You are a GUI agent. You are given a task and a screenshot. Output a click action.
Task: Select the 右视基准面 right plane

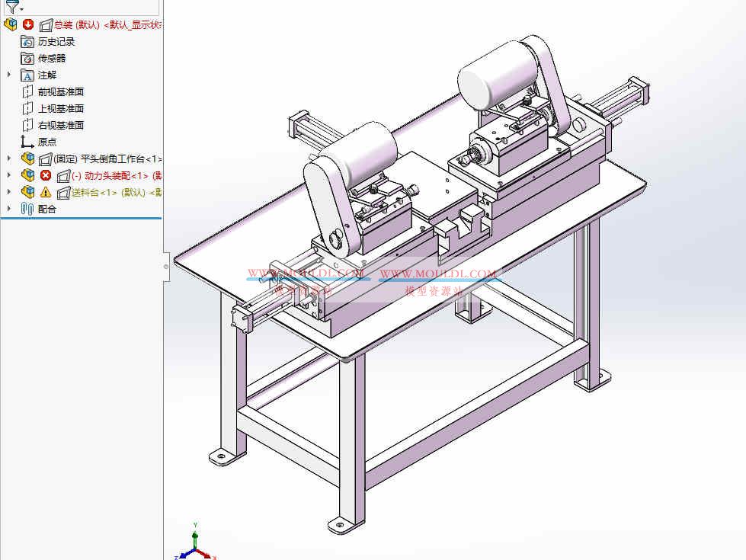59,124
